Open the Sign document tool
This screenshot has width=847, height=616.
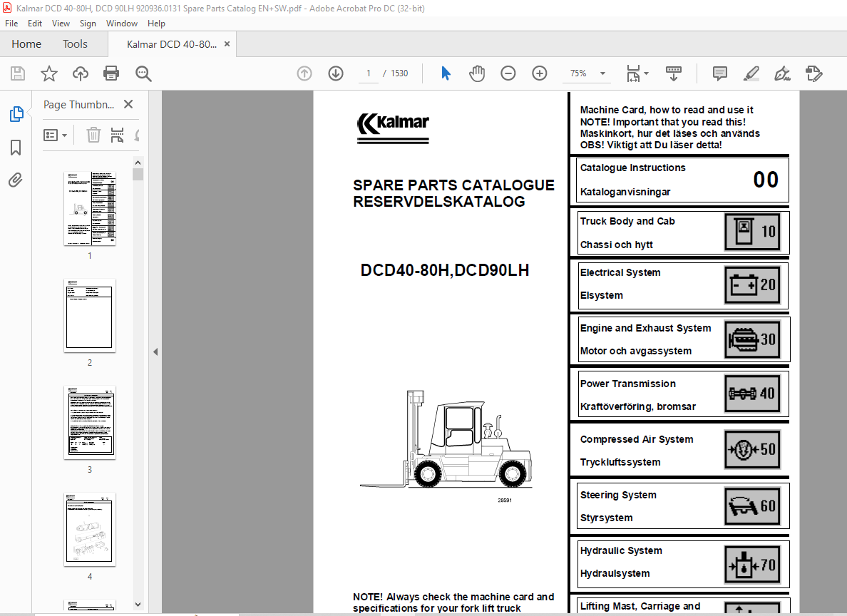[783, 73]
